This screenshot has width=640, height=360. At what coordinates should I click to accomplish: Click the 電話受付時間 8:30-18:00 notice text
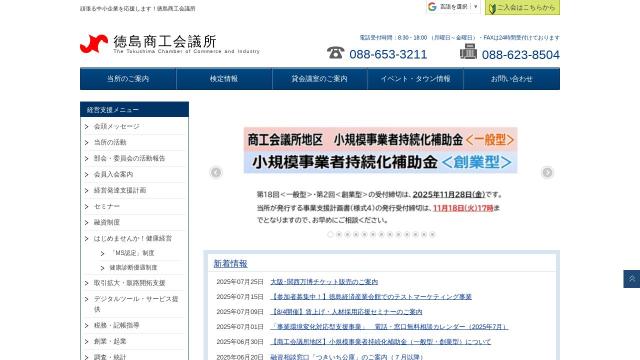[459, 38]
